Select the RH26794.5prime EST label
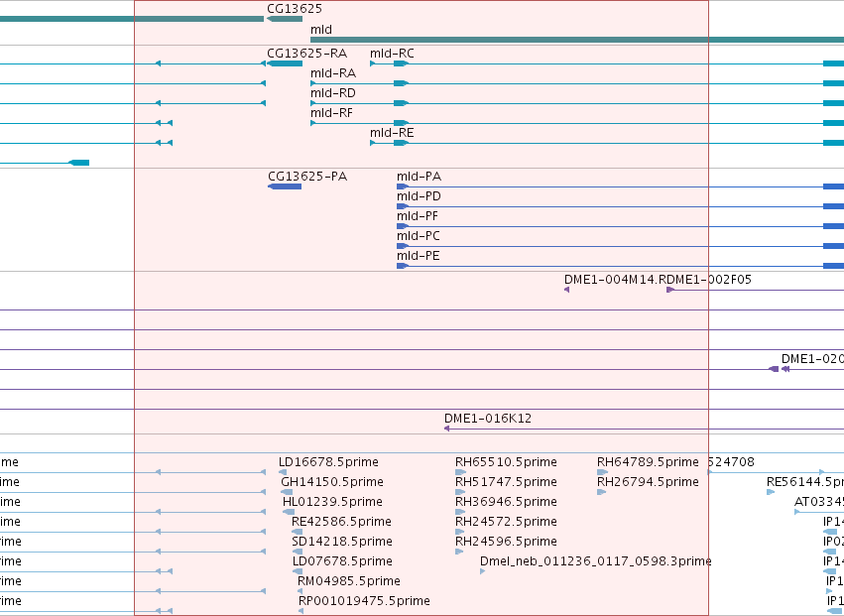 (648, 482)
